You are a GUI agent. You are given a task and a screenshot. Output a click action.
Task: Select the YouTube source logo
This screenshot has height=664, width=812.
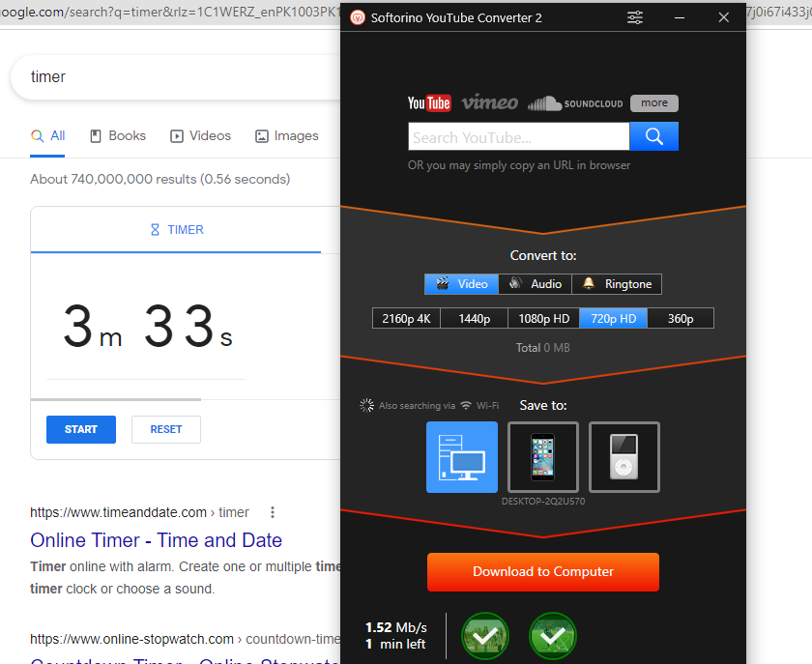(429, 103)
